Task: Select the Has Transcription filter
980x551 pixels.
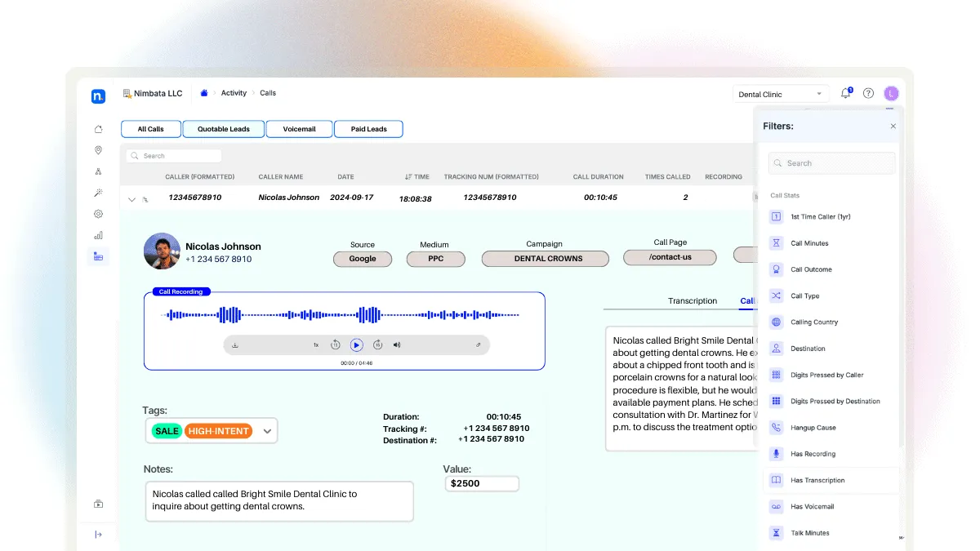Action: click(830, 481)
